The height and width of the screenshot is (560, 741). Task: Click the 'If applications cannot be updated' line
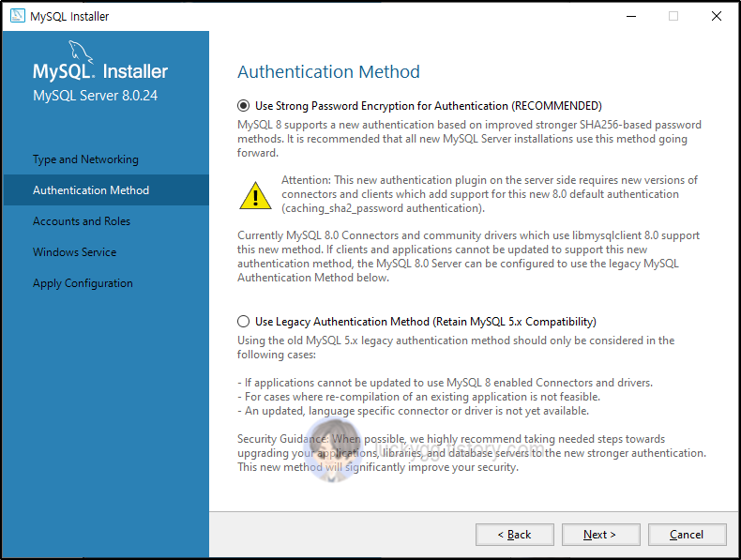[x=445, y=383]
